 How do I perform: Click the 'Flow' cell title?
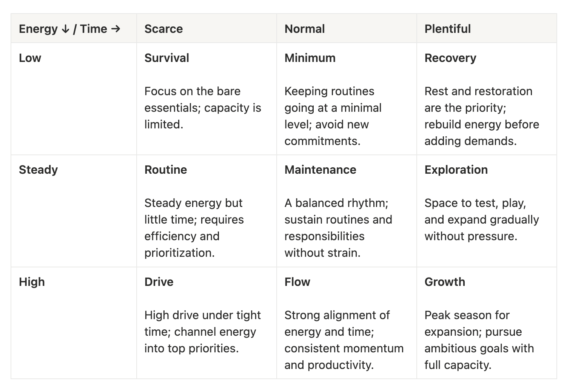(297, 282)
